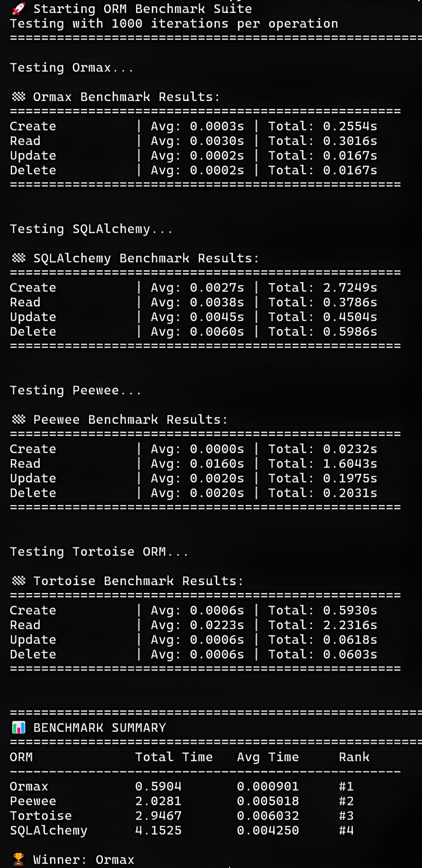Click Peewee Read total value 1.6043s

coord(350,464)
